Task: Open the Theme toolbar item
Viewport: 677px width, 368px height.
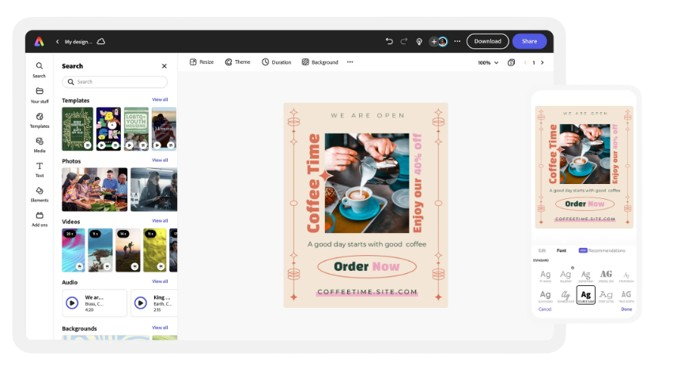Action: [237, 62]
